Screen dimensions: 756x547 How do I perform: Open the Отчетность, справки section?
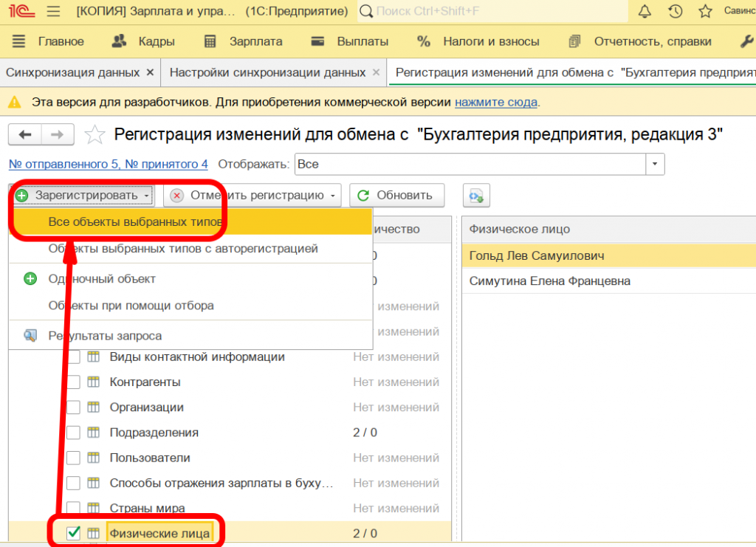[640, 41]
